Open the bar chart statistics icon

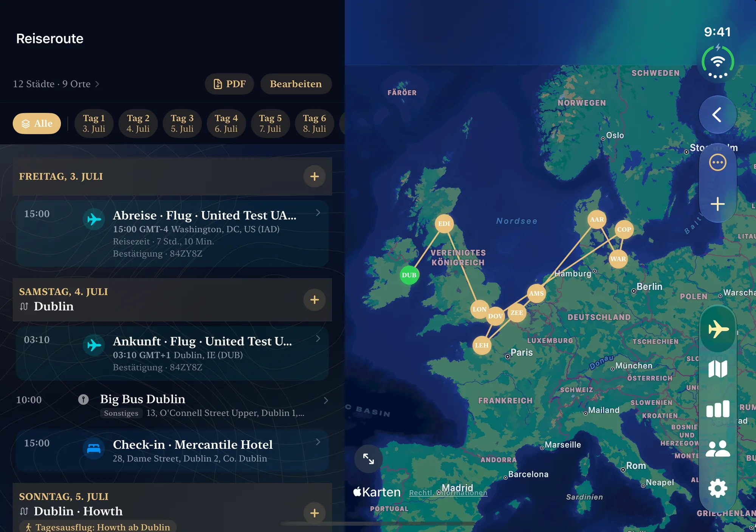717,409
